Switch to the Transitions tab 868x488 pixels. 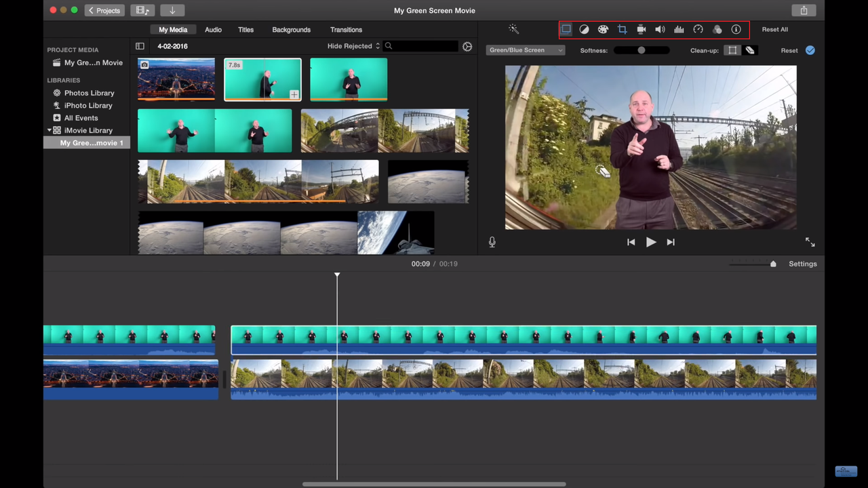[346, 29]
